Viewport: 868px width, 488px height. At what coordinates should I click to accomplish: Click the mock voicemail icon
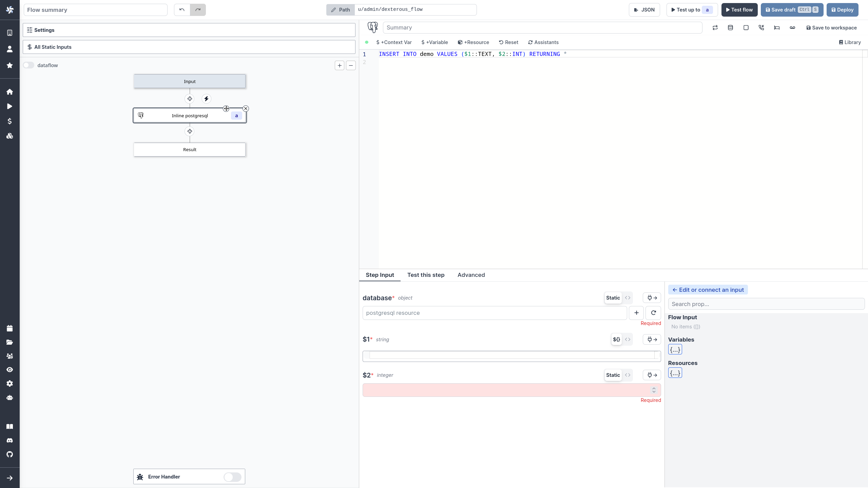792,28
